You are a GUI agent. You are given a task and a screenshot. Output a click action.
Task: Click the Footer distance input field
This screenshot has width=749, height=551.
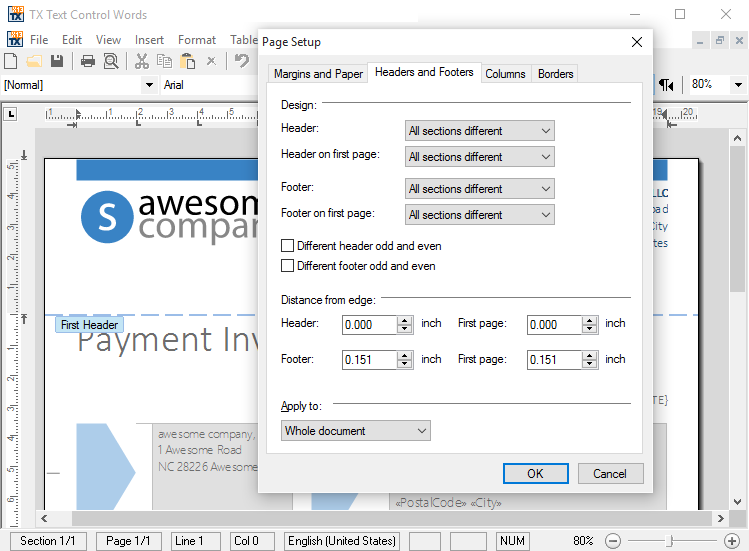tap(369, 360)
